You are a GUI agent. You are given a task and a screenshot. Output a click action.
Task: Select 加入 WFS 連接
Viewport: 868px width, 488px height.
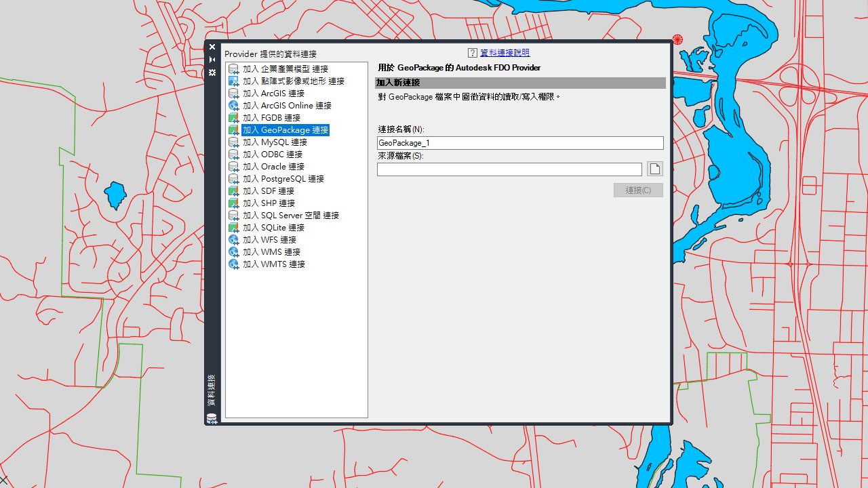pyautogui.click(x=269, y=240)
